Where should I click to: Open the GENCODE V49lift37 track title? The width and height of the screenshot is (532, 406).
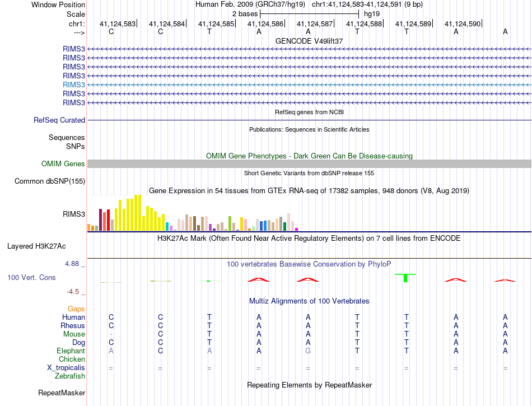[x=309, y=41]
